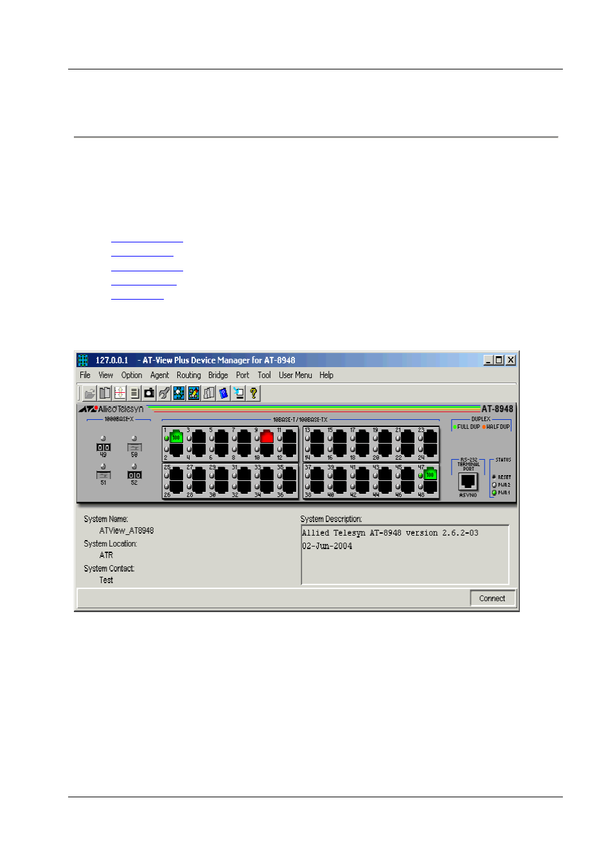Click the disabled open-folder toolbar icon
This screenshot has height=868, width=613.
(90, 393)
